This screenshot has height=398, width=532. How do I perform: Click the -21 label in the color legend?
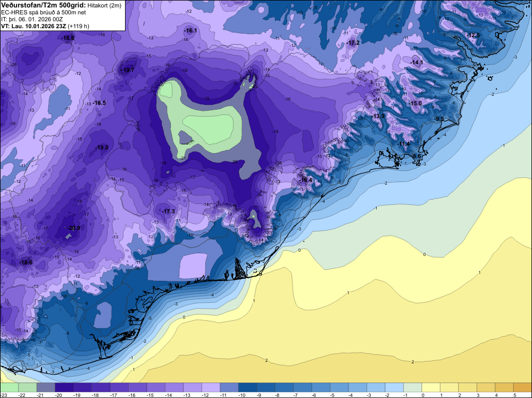point(40,395)
